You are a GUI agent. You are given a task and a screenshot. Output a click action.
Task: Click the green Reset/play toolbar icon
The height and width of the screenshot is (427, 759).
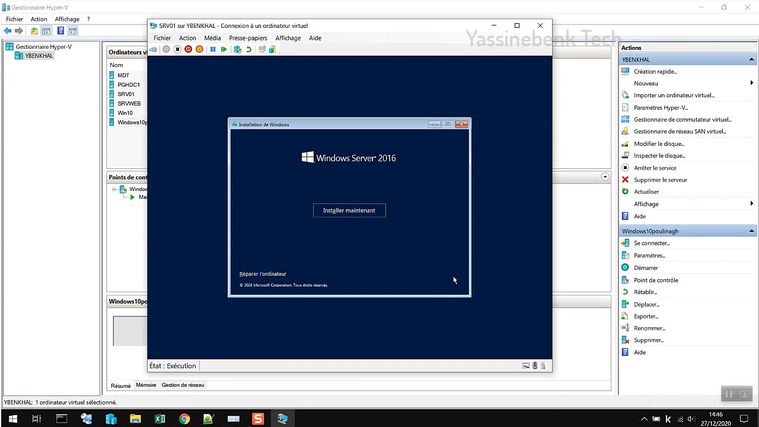point(224,49)
